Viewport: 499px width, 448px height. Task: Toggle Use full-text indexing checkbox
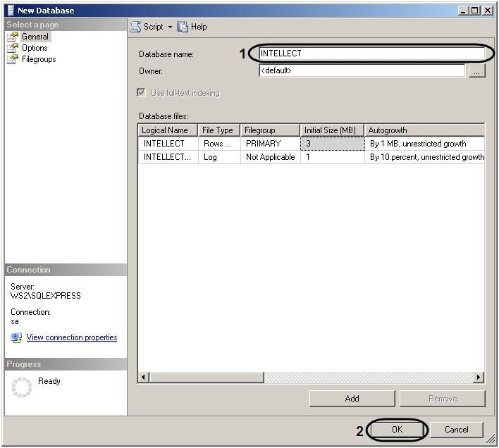coord(142,93)
